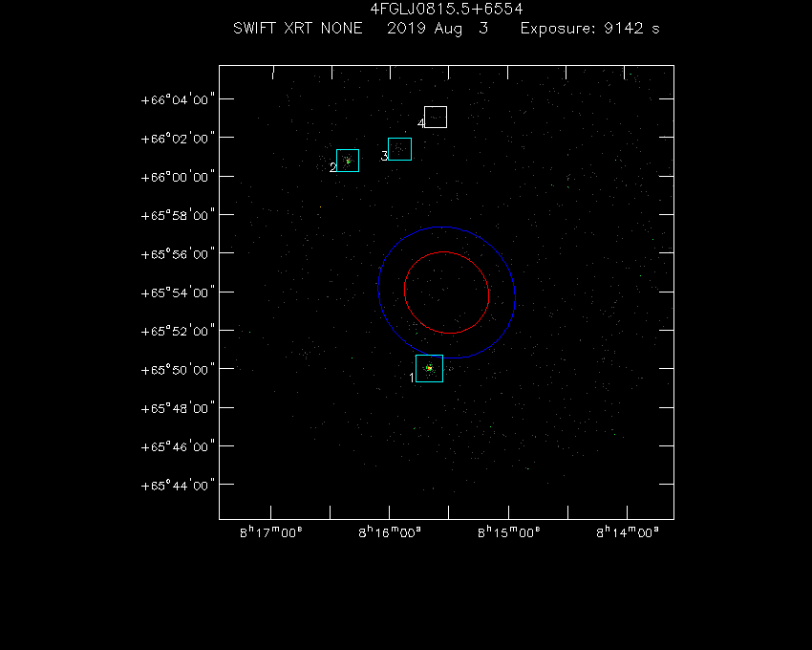Click right ascension label 8h14m00s
Image resolution: width=812 pixels, height=650 pixels.
(x=627, y=532)
